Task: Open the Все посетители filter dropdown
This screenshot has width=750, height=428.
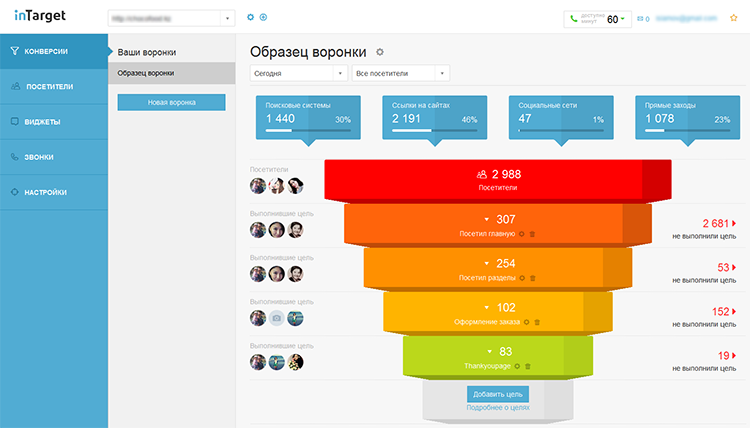Action: 400,73
